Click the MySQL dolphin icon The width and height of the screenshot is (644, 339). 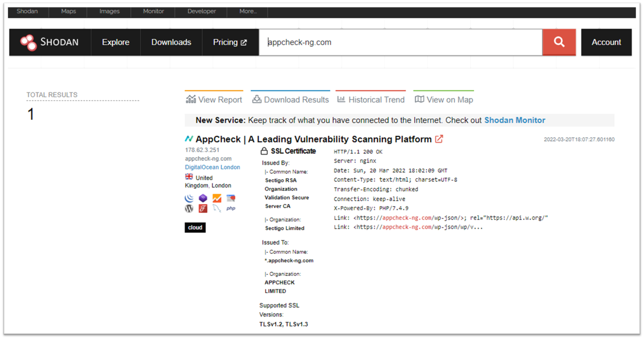217,209
